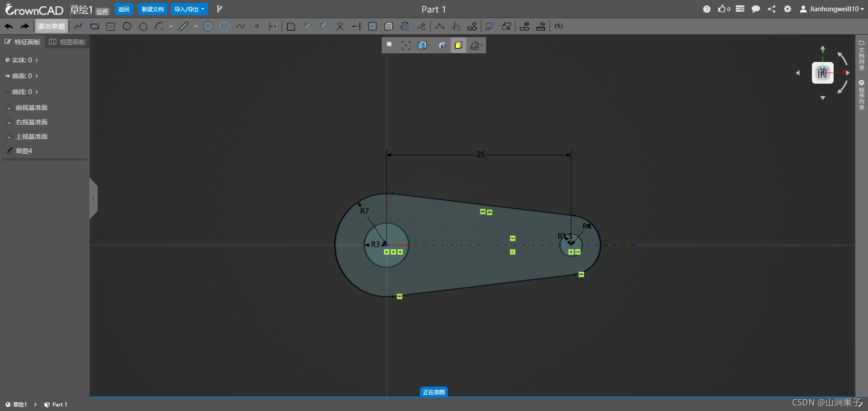
Task: Select the hexagon polygon tool
Action: coord(224,26)
